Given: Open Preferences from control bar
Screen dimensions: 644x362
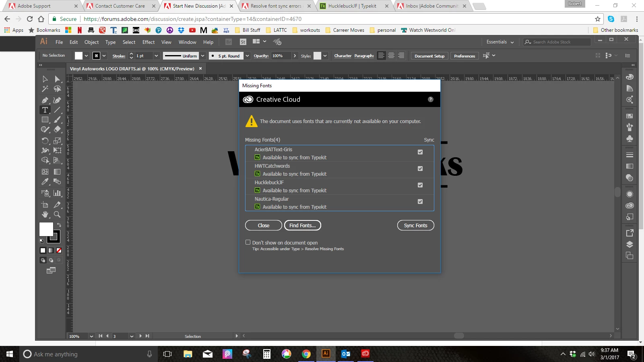Looking at the screenshot, I should (x=464, y=56).
